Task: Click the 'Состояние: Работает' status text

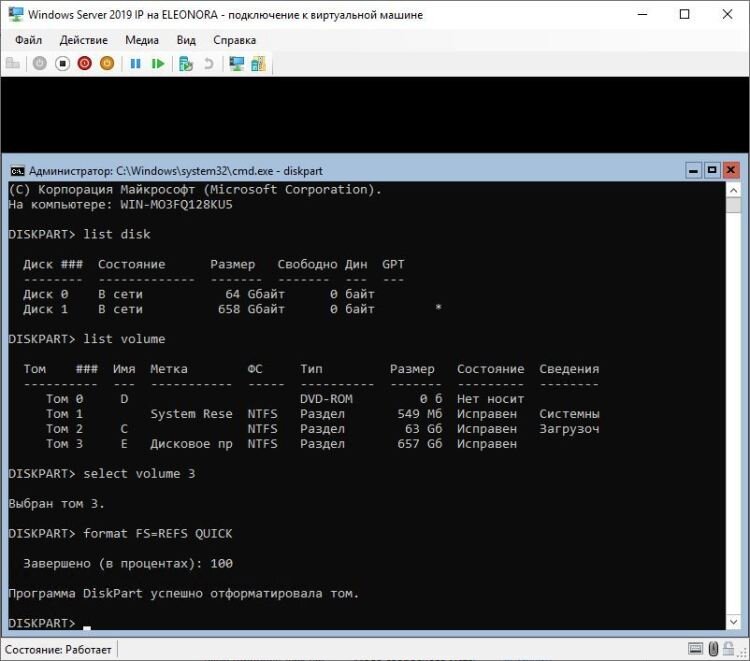Action: coord(58,650)
